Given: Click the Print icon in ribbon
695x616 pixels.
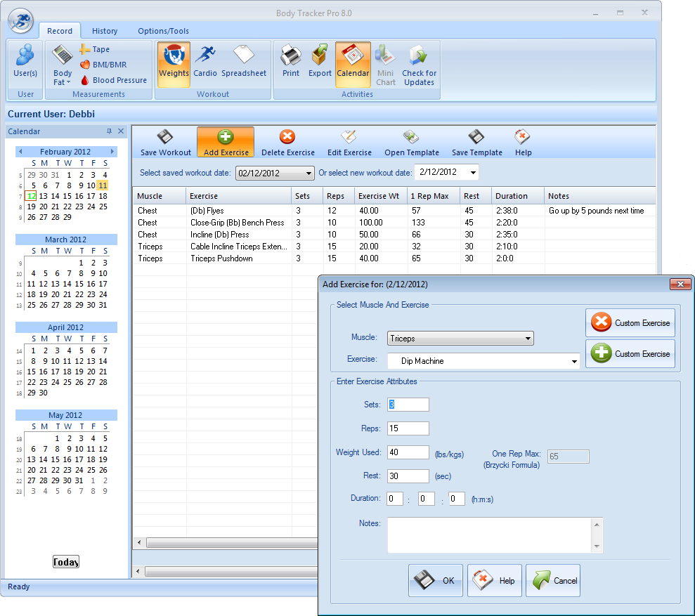Looking at the screenshot, I should click(291, 62).
